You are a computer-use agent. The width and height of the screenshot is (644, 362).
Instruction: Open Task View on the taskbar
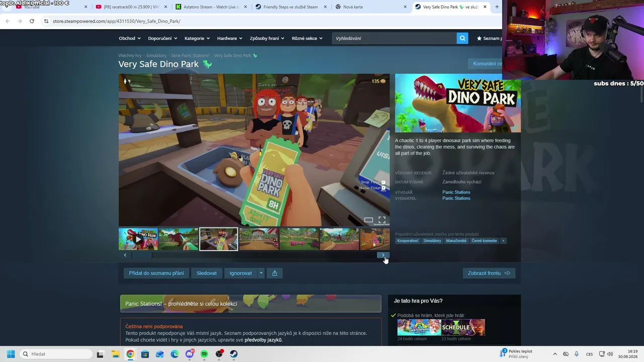click(x=100, y=354)
